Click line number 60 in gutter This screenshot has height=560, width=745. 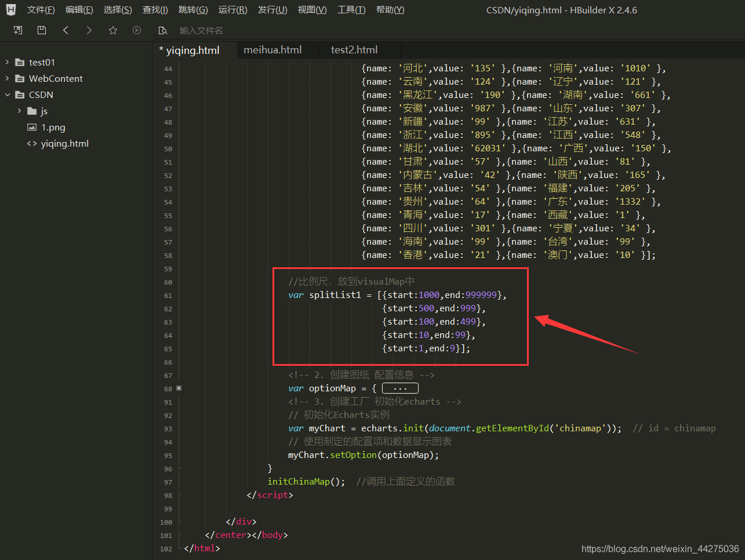pyautogui.click(x=168, y=282)
